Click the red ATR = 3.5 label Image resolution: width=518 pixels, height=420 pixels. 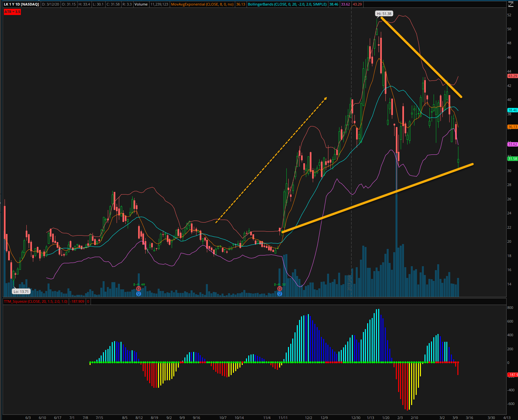pyautogui.click(x=12, y=12)
